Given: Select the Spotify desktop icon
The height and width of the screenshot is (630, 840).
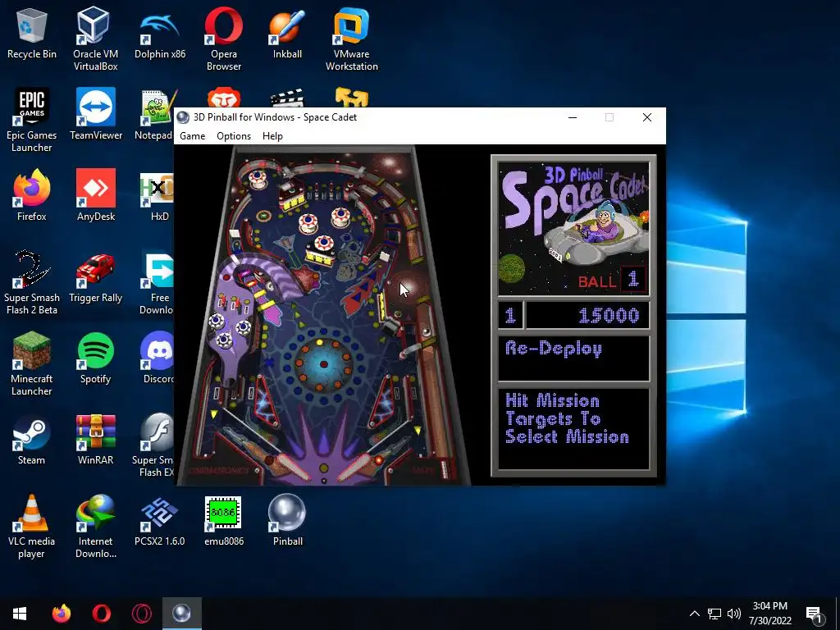Looking at the screenshot, I should (96, 358).
